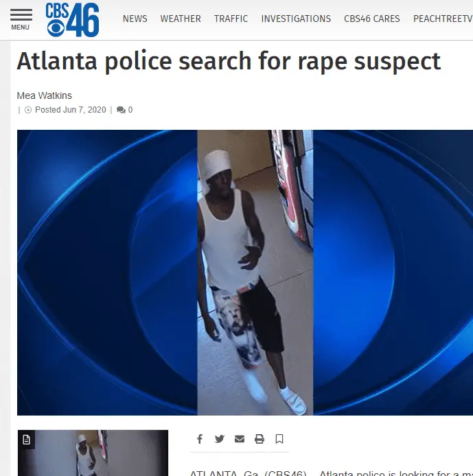Print the article using printer icon
Screen dimensions: 473x476
[259, 439]
